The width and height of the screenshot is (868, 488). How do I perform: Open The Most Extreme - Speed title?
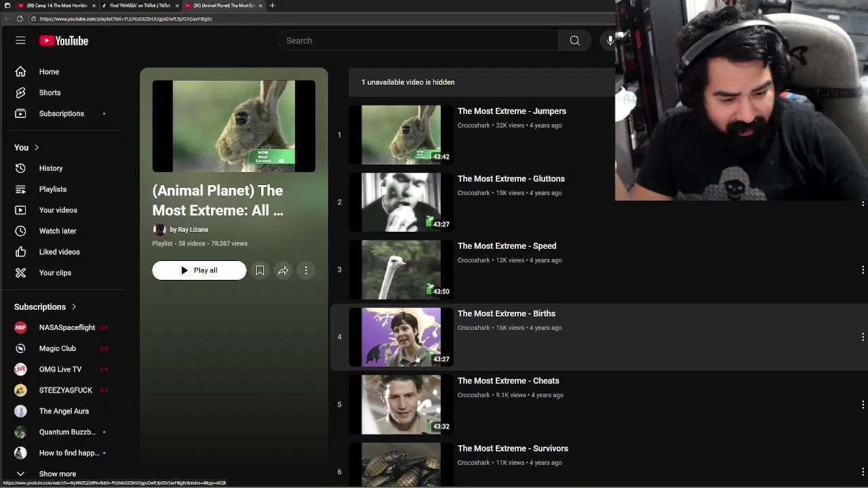point(507,246)
